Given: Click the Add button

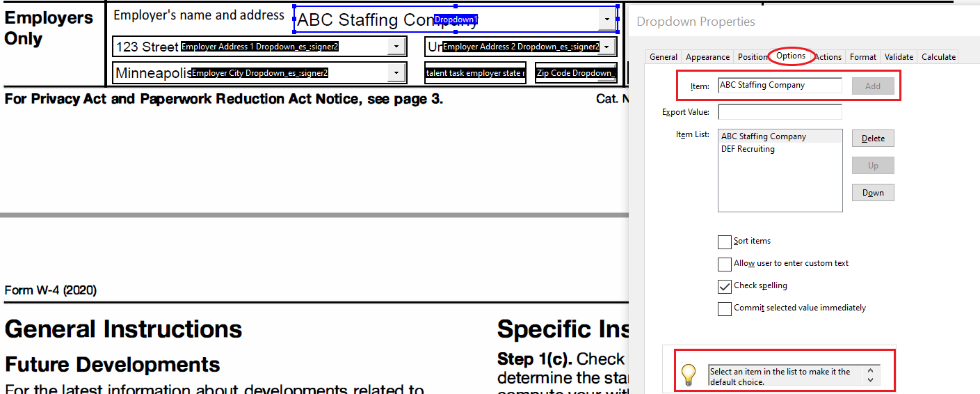Looking at the screenshot, I should point(873,86).
